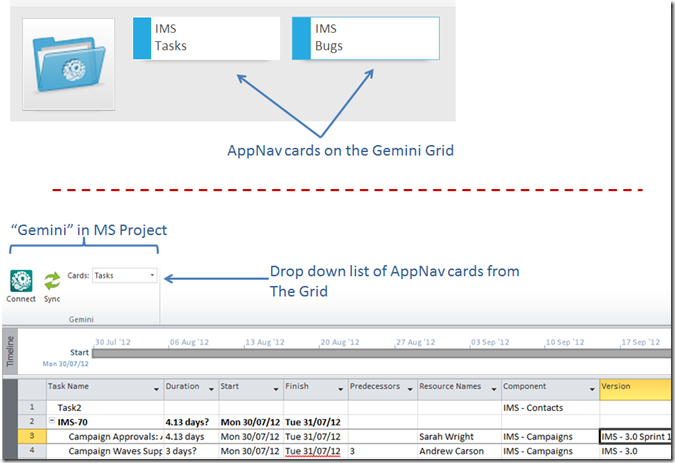Image resolution: width=675 pixels, height=463 pixels.
Task: Click the Campaign Waves Supp task cell
Action: [x=105, y=451]
